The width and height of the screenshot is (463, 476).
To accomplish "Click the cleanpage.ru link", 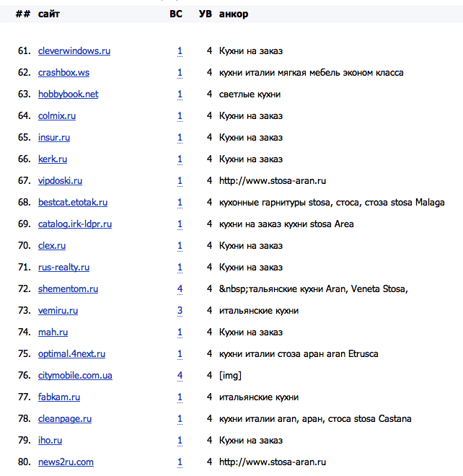I will (65, 419).
